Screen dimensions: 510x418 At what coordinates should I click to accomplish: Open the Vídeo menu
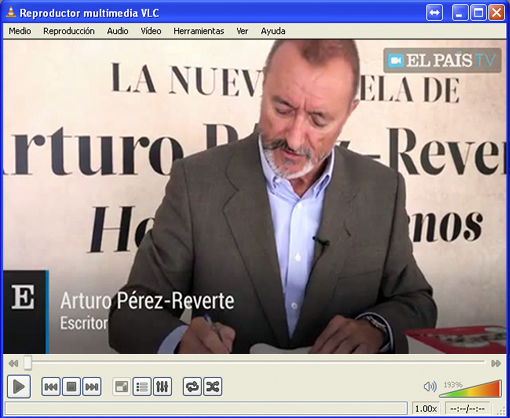pos(151,31)
